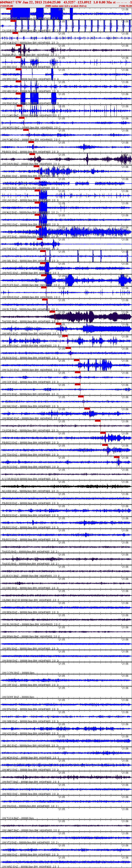
Task: Select the UW.CDF EHZ trace label
Action: pyautogui.click(x=30, y=383)
